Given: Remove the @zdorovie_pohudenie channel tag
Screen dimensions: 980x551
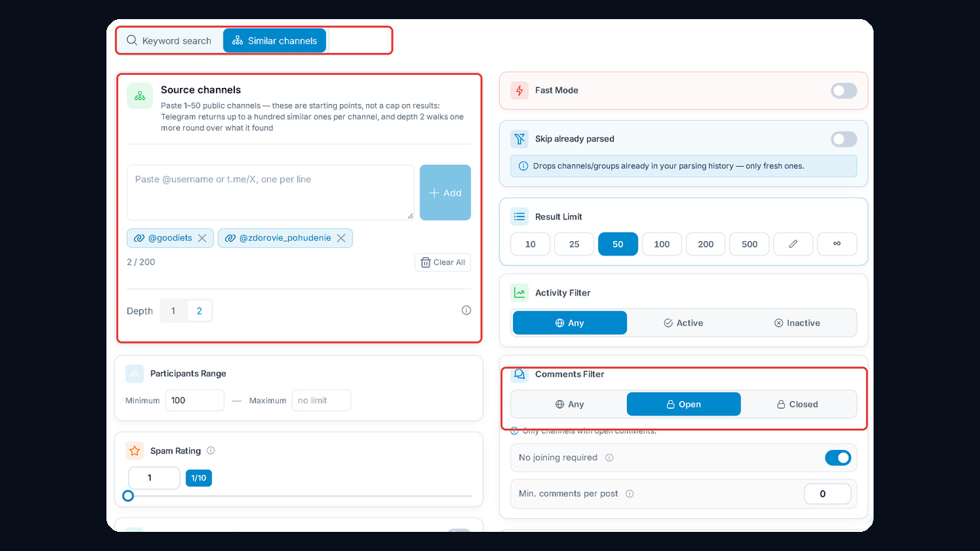Looking at the screenshot, I should (x=341, y=238).
